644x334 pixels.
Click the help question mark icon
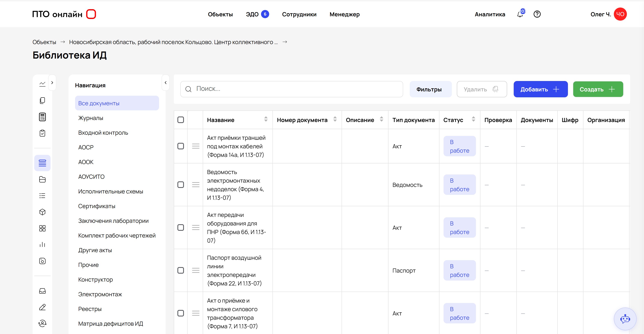pos(537,14)
